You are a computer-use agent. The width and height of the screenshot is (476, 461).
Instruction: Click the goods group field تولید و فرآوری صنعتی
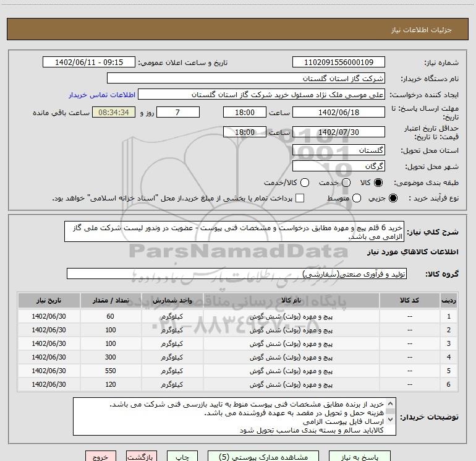237,274
